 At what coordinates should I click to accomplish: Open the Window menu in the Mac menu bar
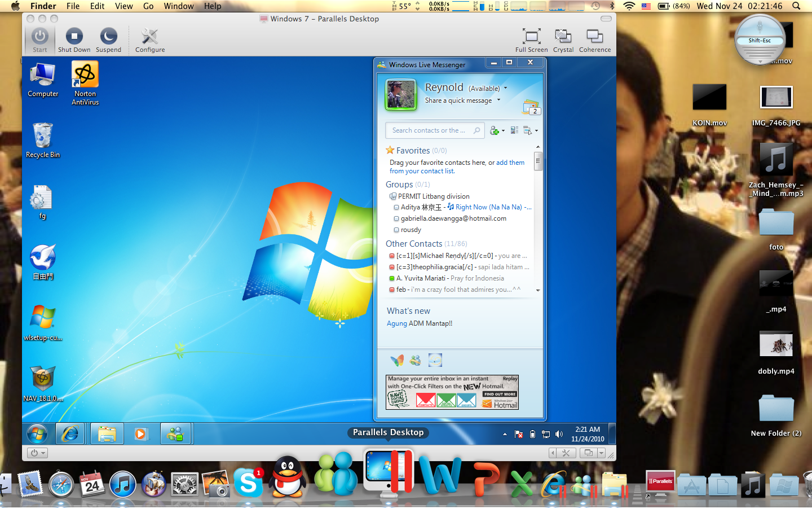(179, 6)
